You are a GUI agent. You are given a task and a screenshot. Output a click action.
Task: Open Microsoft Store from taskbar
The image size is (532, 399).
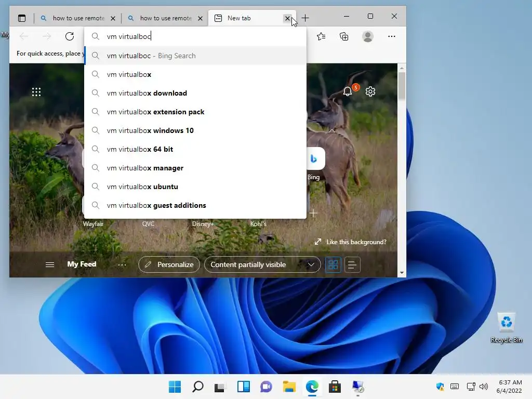(335, 387)
